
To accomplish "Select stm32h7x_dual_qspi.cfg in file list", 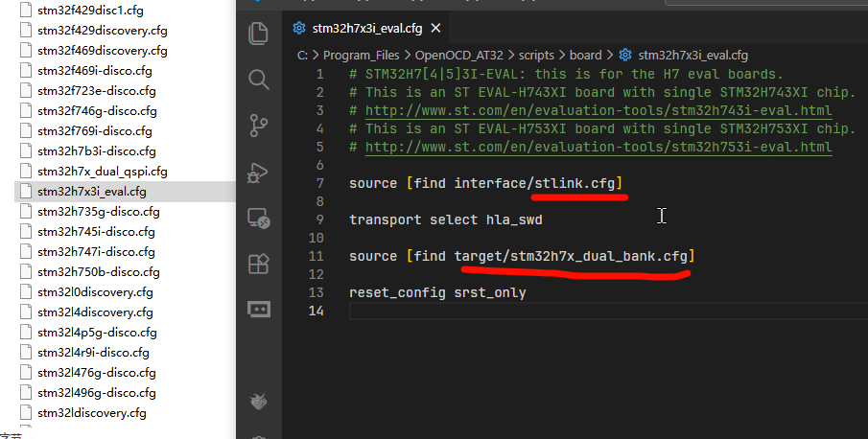I will (102, 171).
